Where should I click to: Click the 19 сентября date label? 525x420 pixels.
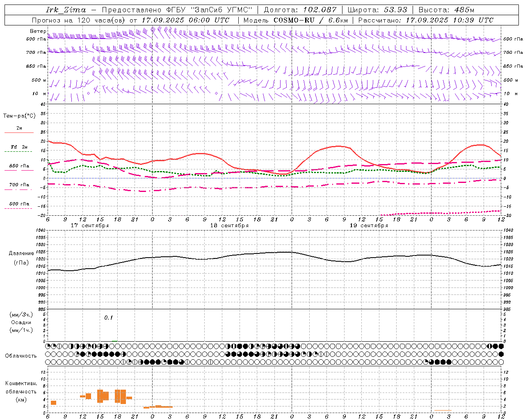(x=369, y=226)
